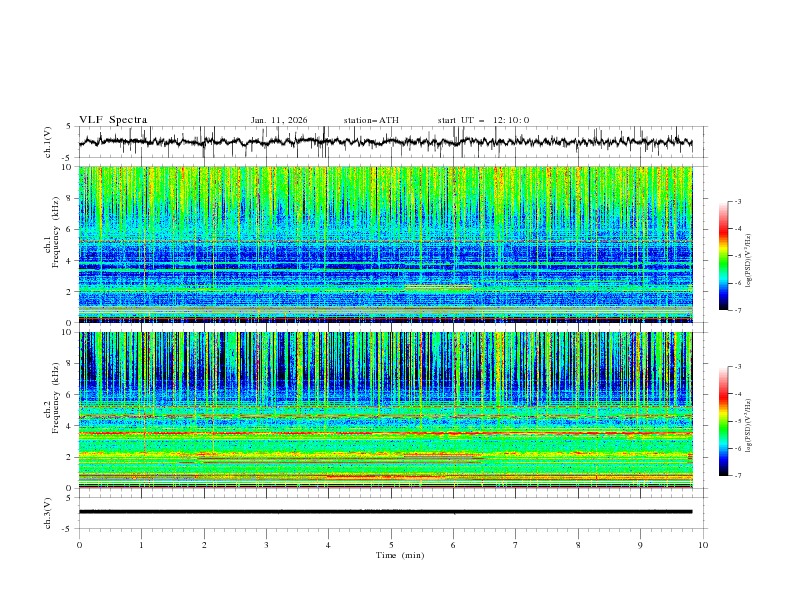
Task: Click the time axis tick label "3"
Action: (x=266, y=545)
